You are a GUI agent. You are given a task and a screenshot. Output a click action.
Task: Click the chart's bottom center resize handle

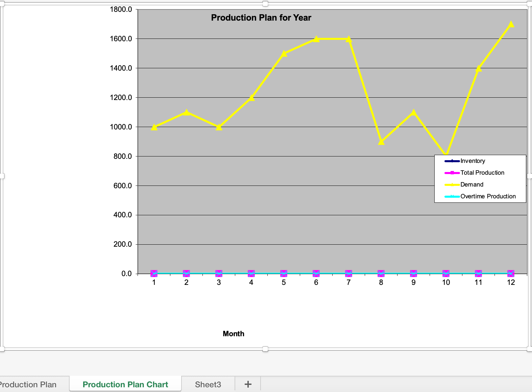[x=265, y=349]
